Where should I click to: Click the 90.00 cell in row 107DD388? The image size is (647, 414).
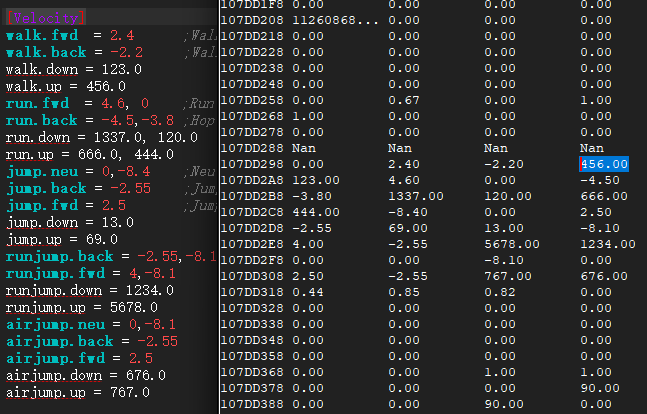point(504,405)
